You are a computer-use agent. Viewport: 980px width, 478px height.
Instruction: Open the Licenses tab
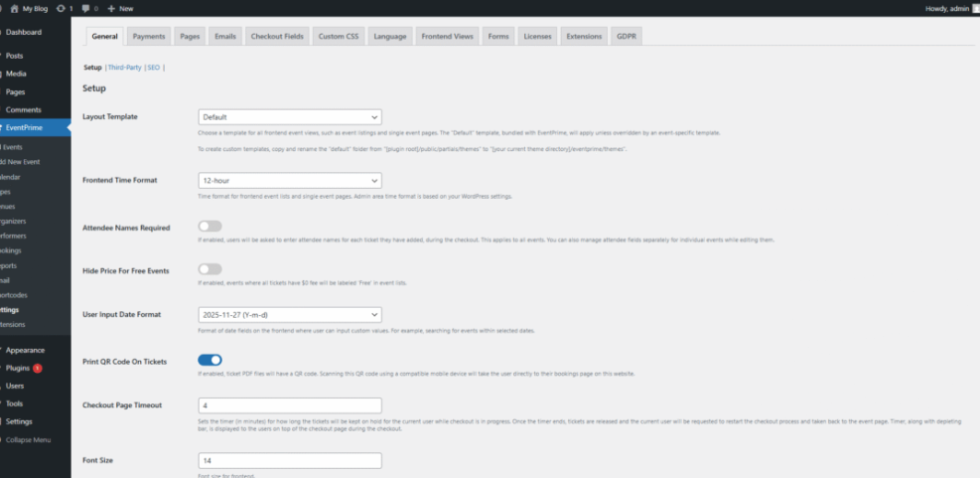537,37
